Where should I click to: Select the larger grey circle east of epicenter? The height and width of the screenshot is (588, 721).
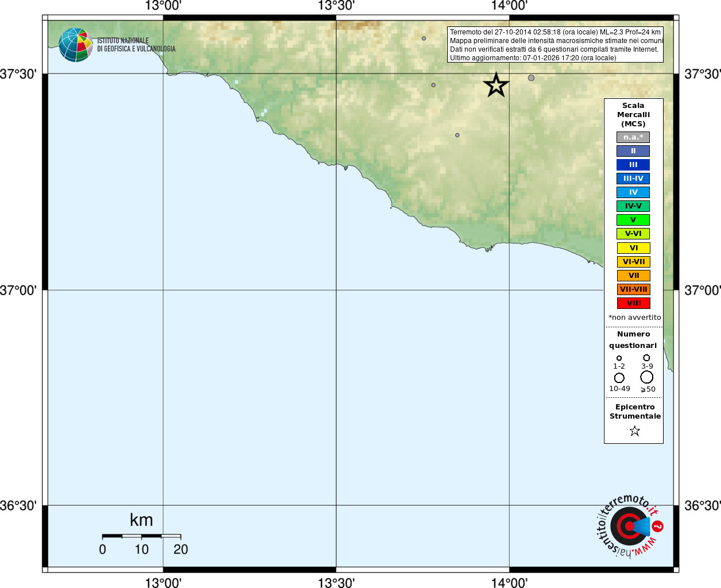pos(531,78)
